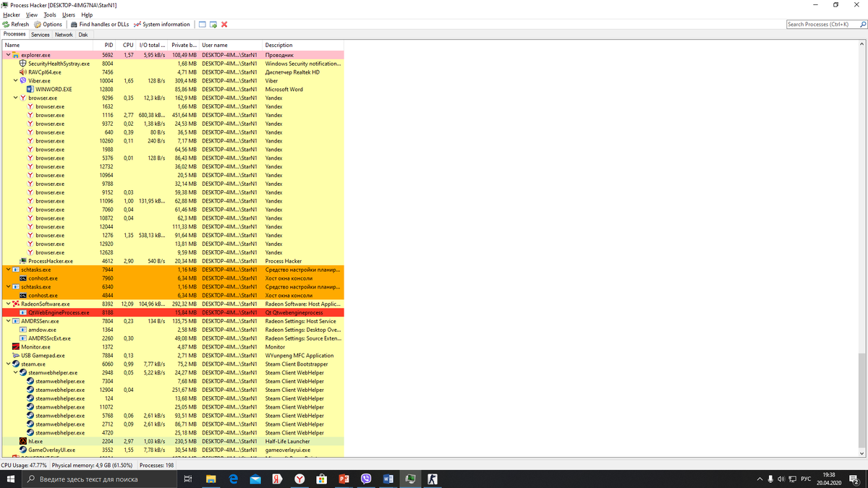
Task: Click the RAVCpl64.exe speaker icon
Action: (x=23, y=72)
